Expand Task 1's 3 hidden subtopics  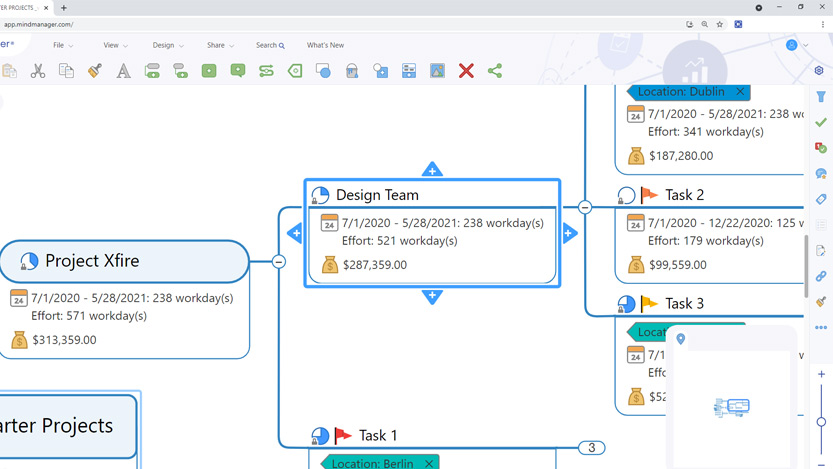[x=592, y=448]
